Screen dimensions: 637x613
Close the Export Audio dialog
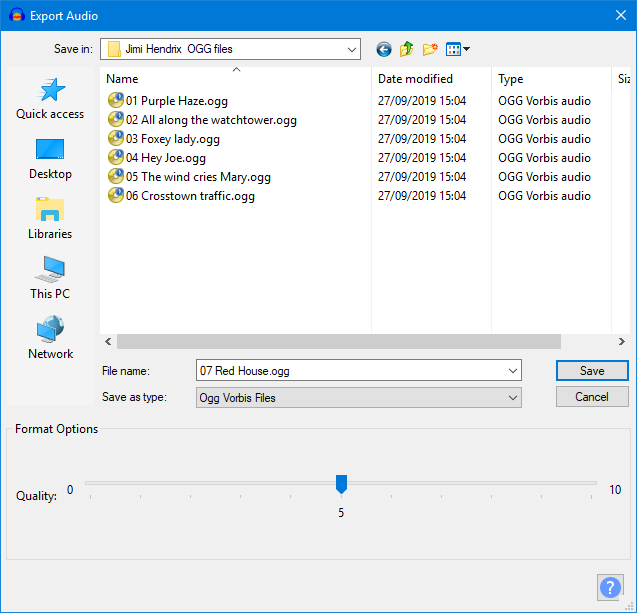pyautogui.click(x=621, y=15)
